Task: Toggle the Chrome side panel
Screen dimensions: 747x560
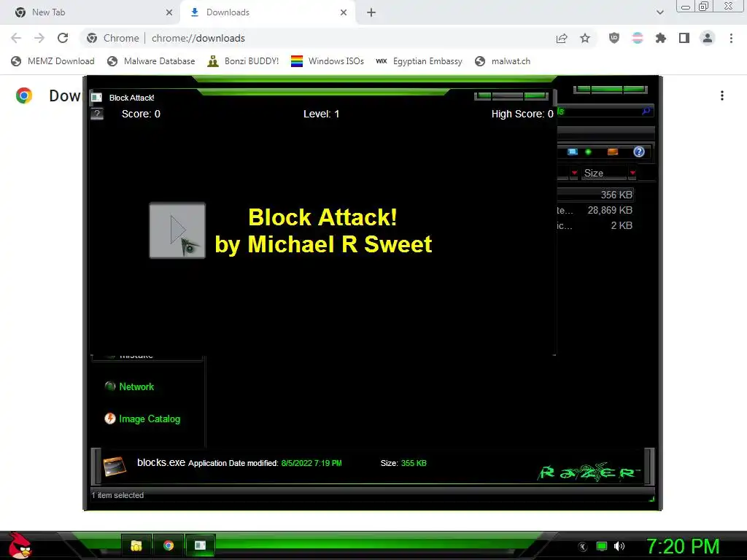Action: click(684, 38)
